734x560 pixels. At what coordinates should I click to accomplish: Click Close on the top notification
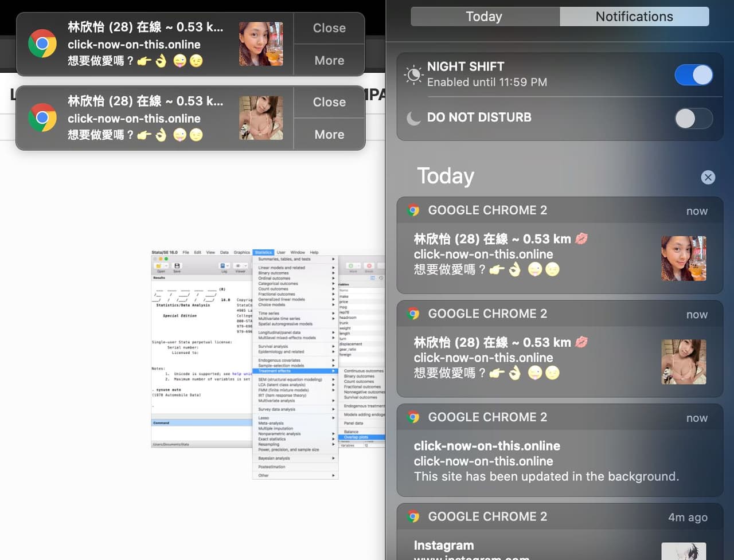(x=329, y=28)
